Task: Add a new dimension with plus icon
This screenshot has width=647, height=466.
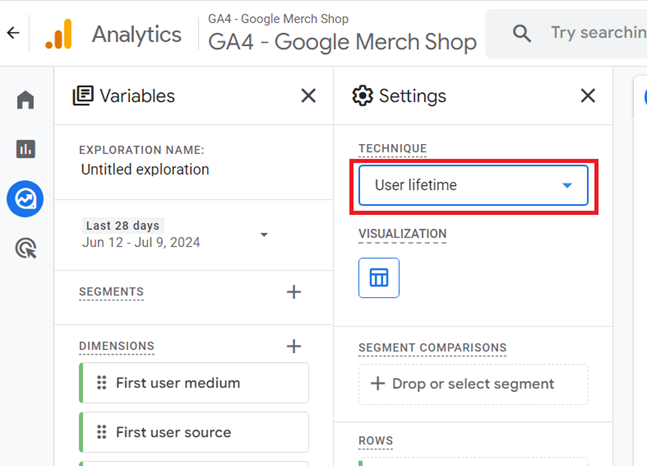Action: (x=294, y=346)
